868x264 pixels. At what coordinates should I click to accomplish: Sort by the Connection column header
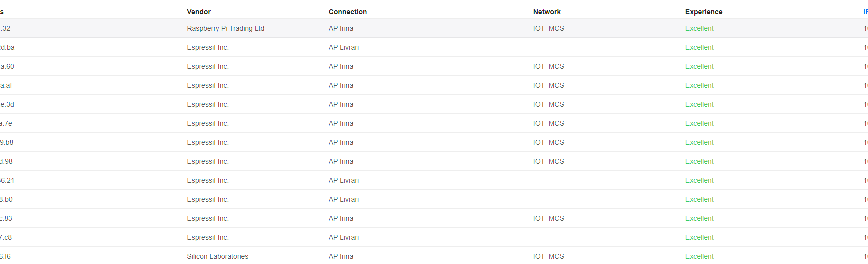tap(347, 12)
